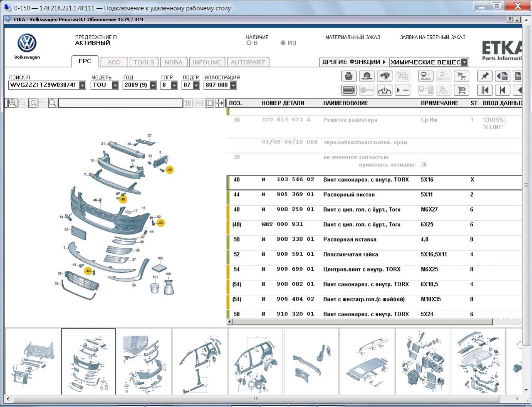
Task: Click the binoculars search icon
Action: [x=384, y=76]
